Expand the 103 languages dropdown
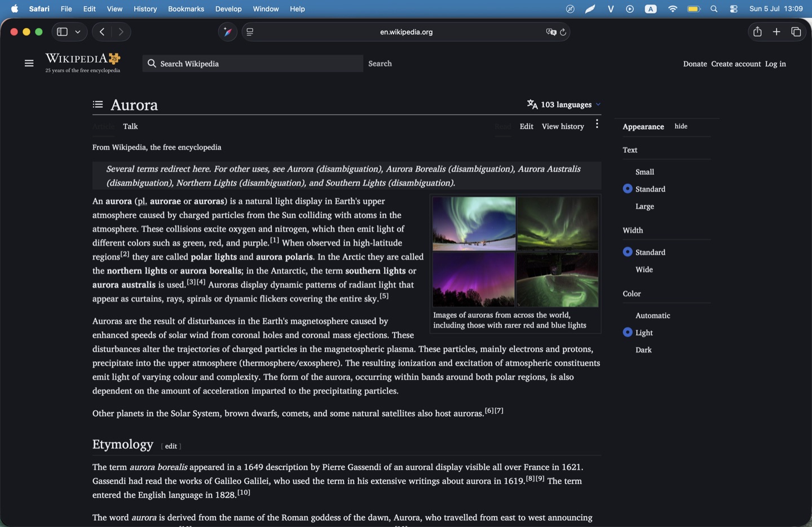 (x=564, y=104)
